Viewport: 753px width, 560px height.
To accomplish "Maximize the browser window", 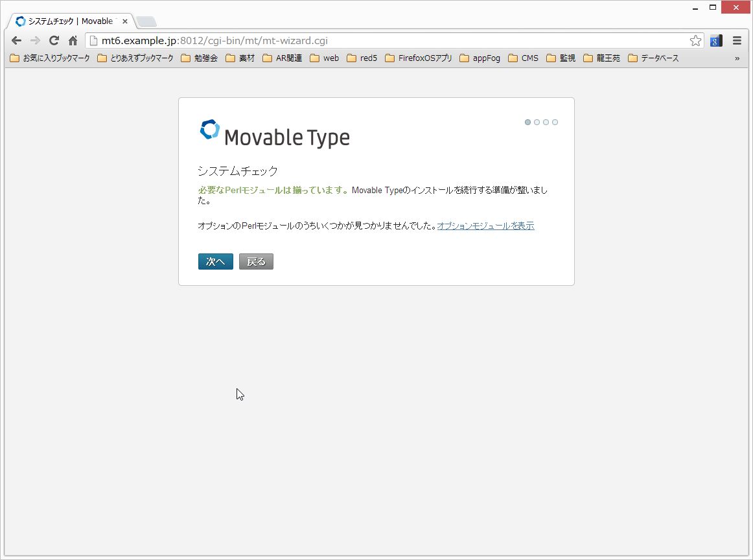I will pyautogui.click(x=713, y=7).
